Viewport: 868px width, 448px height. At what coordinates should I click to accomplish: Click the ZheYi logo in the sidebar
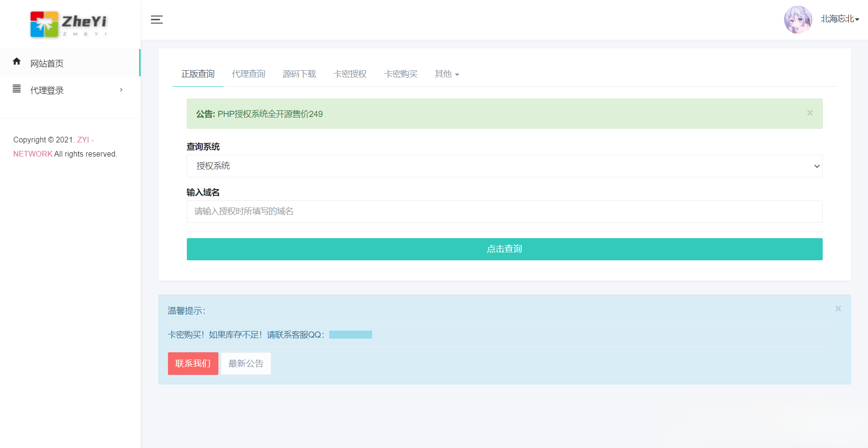68,24
